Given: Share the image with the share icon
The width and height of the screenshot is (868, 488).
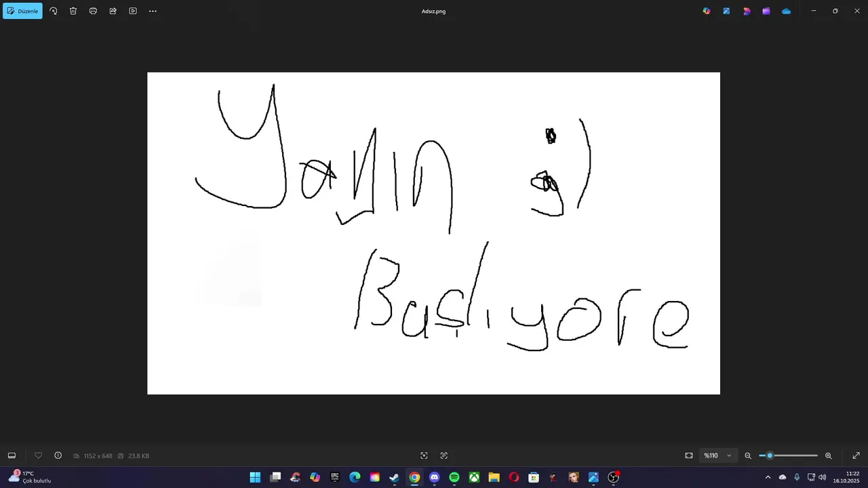Looking at the screenshot, I should [x=113, y=11].
